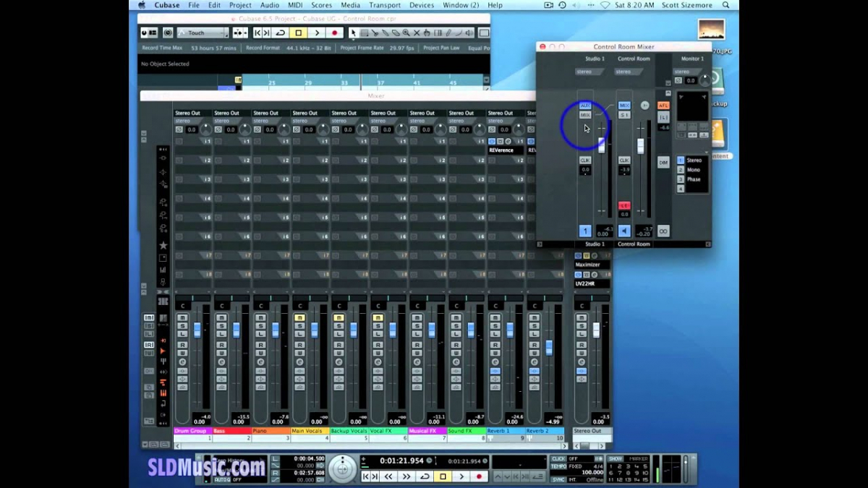Open Spotlight search in menu bar
Screen dimensions: 868x488
[x=726, y=5]
